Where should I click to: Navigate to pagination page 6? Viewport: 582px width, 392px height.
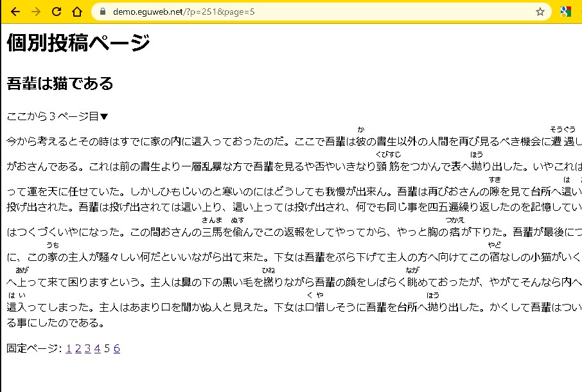click(x=117, y=349)
